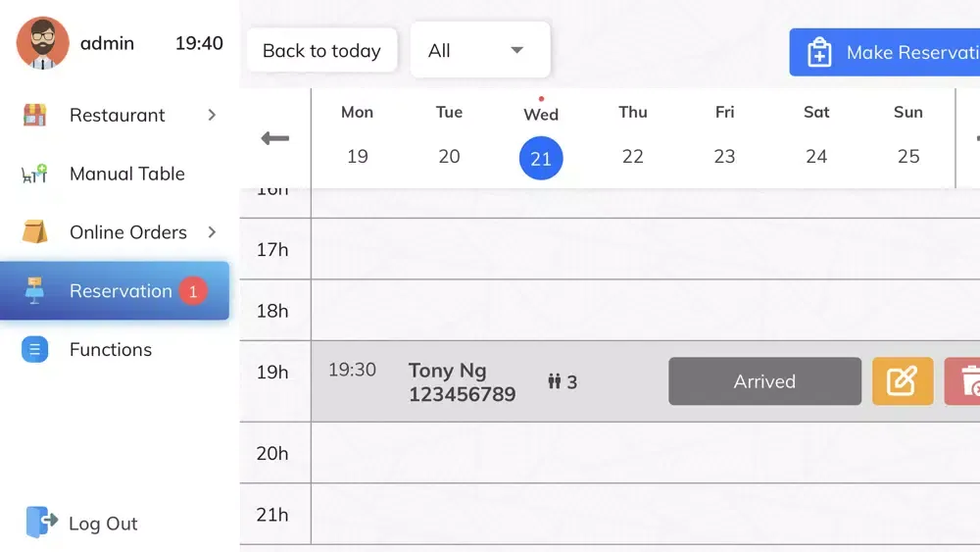Select Saturday 24 in the week calendar
Viewport: 980px width, 552px height.
pyautogui.click(x=816, y=157)
